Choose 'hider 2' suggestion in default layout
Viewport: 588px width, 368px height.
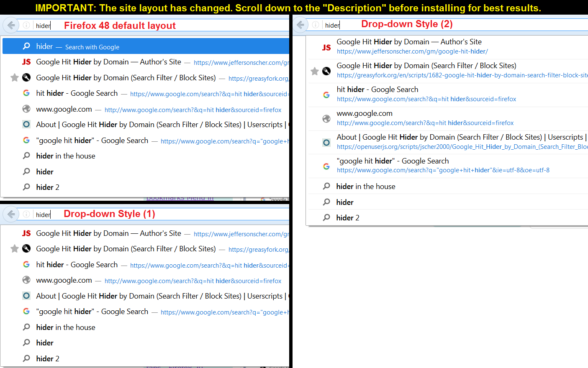[x=48, y=187]
